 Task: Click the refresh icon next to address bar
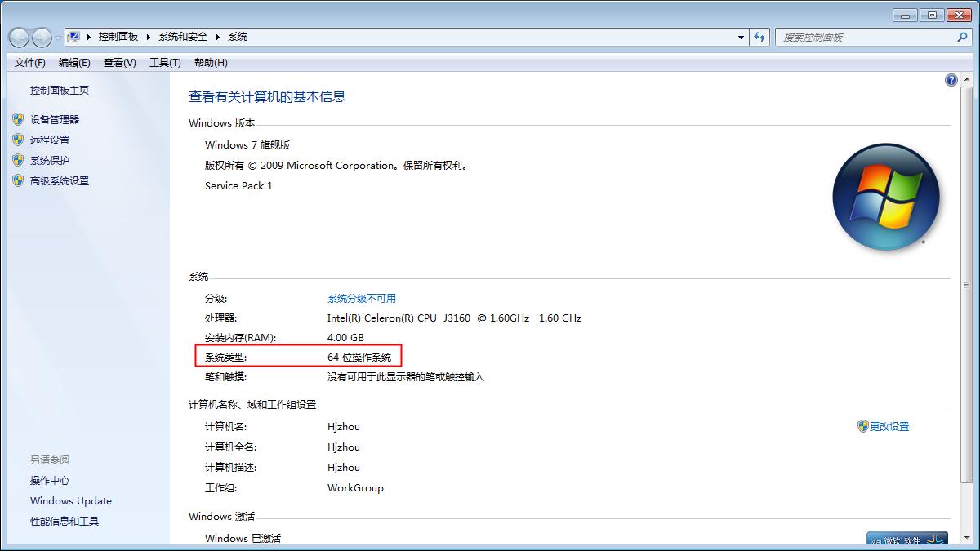[x=760, y=37]
